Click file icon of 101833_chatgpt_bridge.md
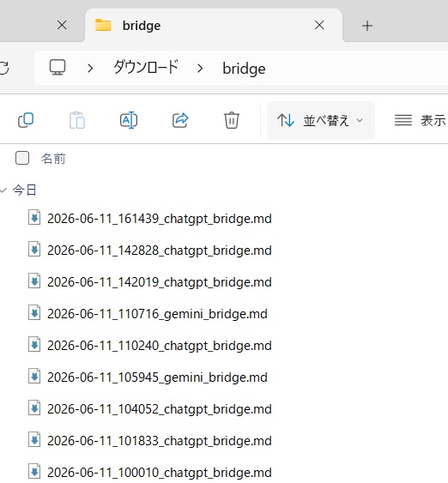448x483 pixels. pyautogui.click(x=34, y=439)
